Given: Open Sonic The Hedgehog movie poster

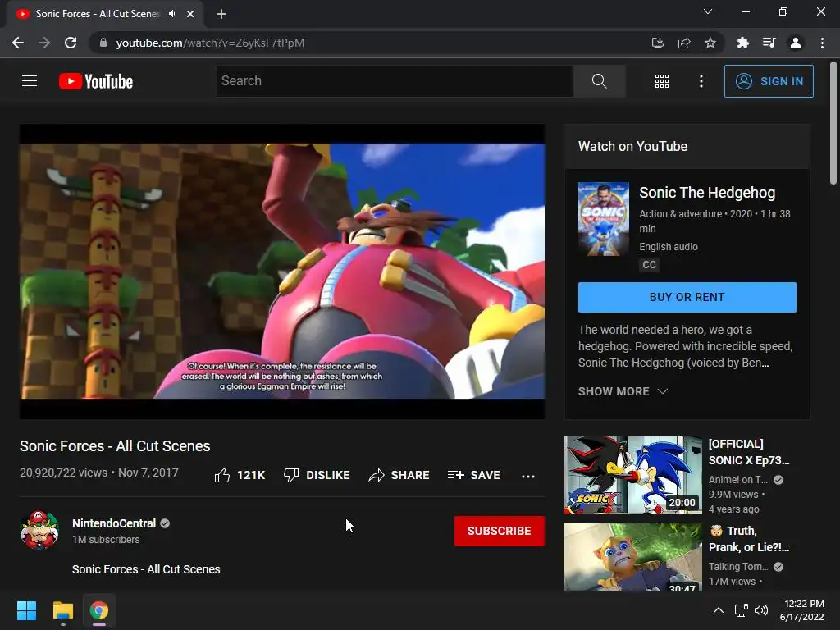Looking at the screenshot, I should [604, 219].
